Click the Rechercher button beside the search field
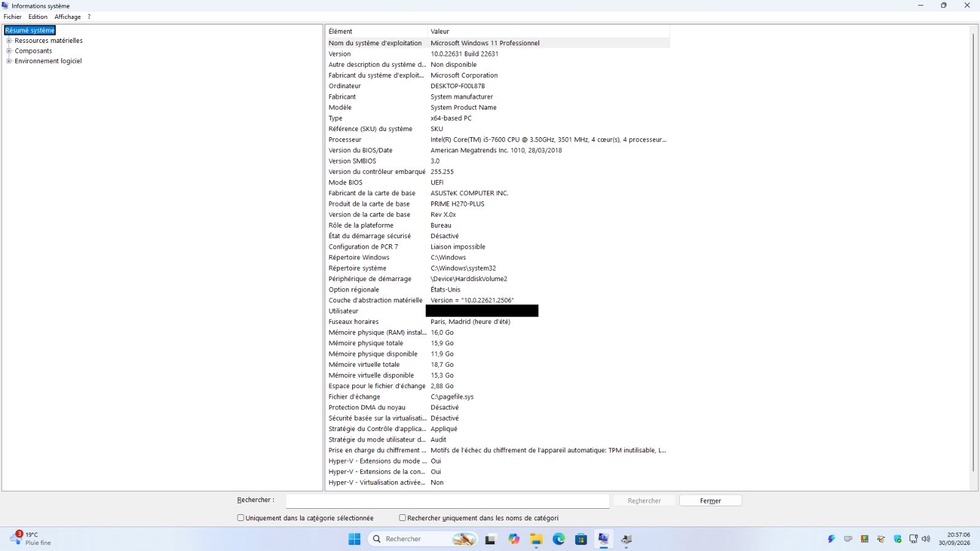The image size is (980, 551). [644, 501]
